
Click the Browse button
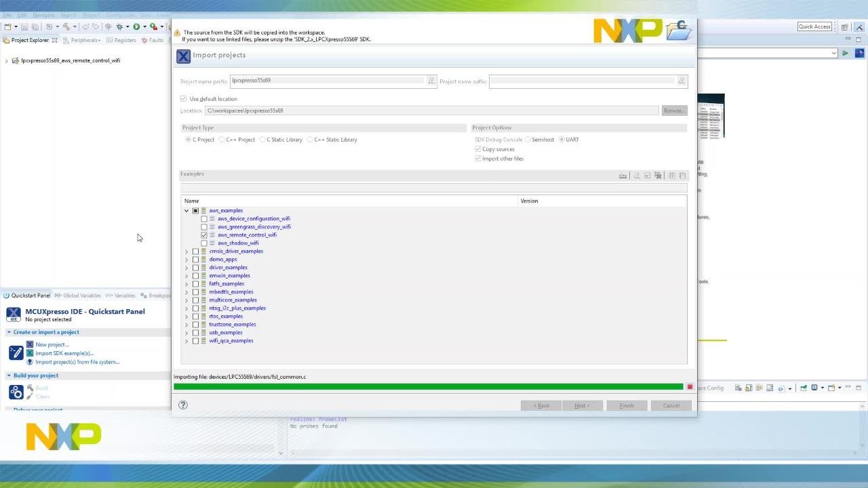click(674, 110)
